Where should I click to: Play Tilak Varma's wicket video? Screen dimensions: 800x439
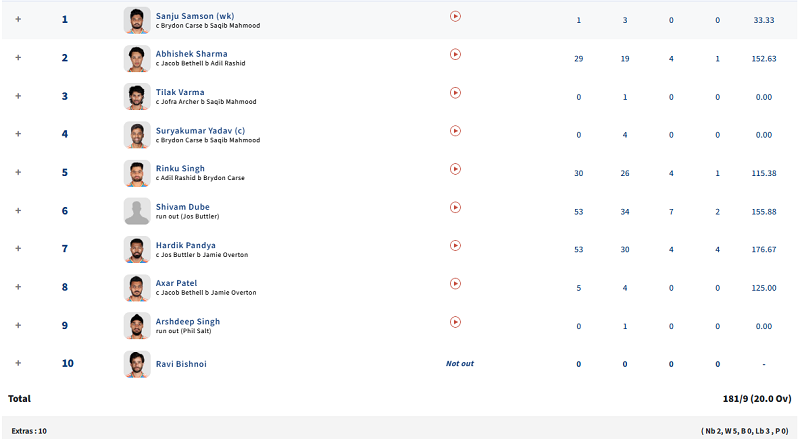[x=455, y=92]
